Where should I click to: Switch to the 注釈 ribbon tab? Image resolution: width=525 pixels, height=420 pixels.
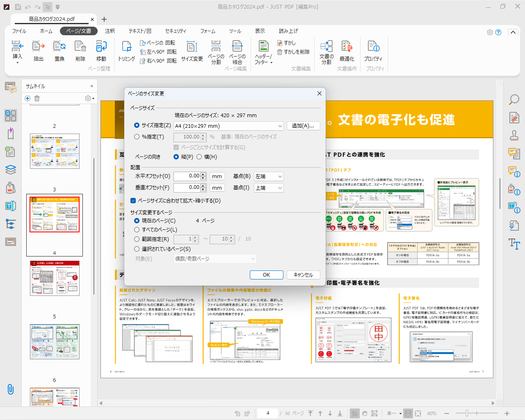click(110, 31)
